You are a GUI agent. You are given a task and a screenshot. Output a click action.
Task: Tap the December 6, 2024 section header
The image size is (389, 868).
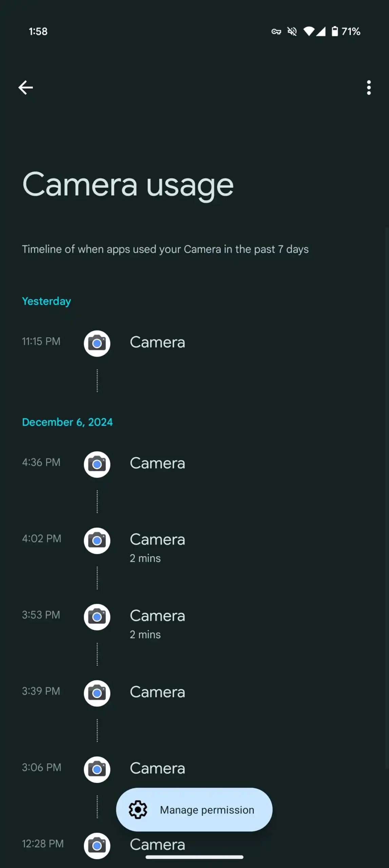tap(67, 422)
